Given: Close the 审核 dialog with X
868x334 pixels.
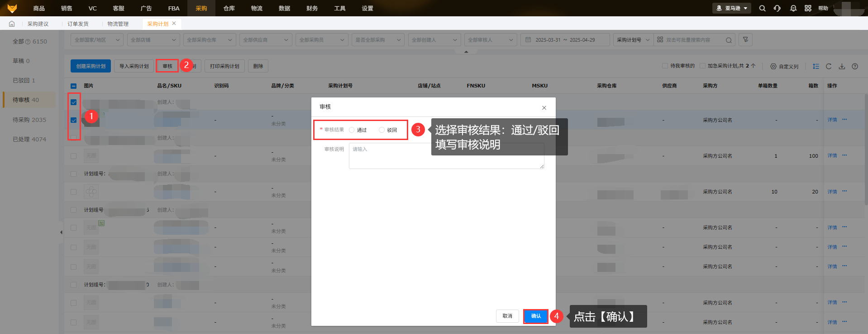Looking at the screenshot, I should [544, 107].
